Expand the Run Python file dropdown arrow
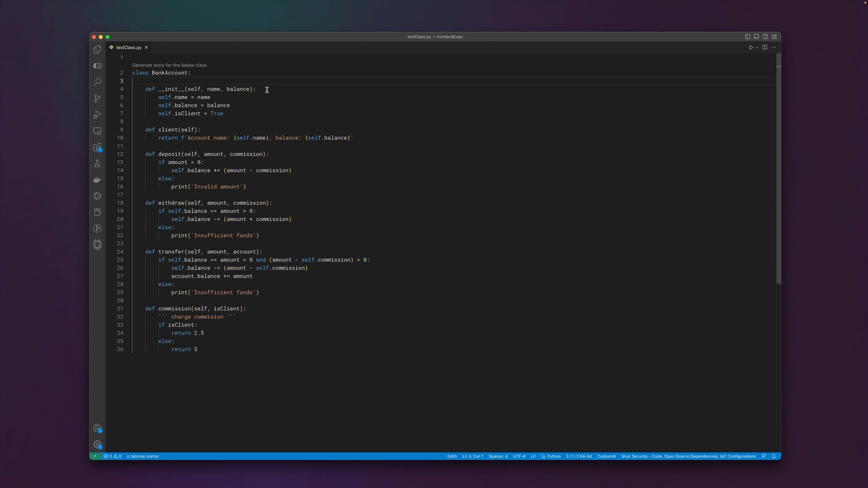 [x=757, y=47]
